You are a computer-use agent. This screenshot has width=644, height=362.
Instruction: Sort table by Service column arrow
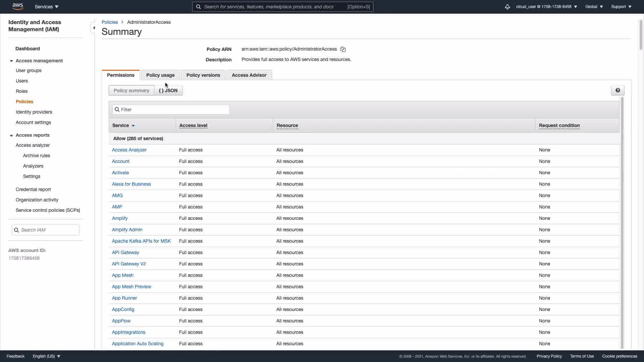[x=133, y=126]
